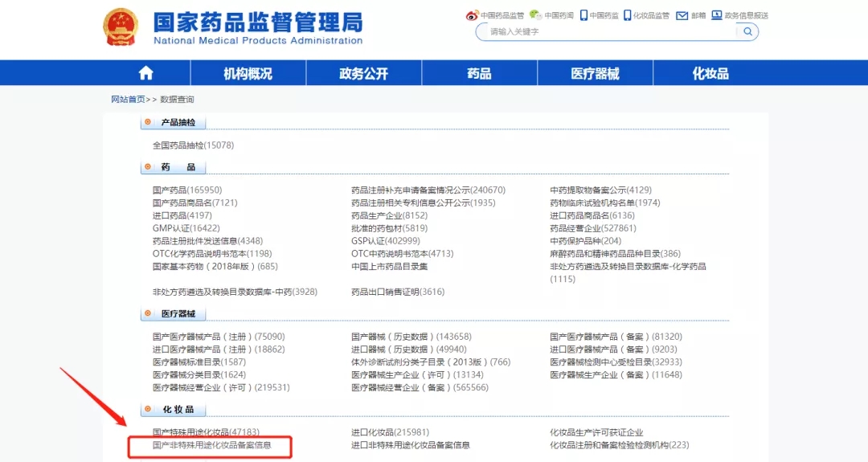This screenshot has width=868, height=462.
Task: Open 药品经营企业(527861)
Action: tap(593, 228)
